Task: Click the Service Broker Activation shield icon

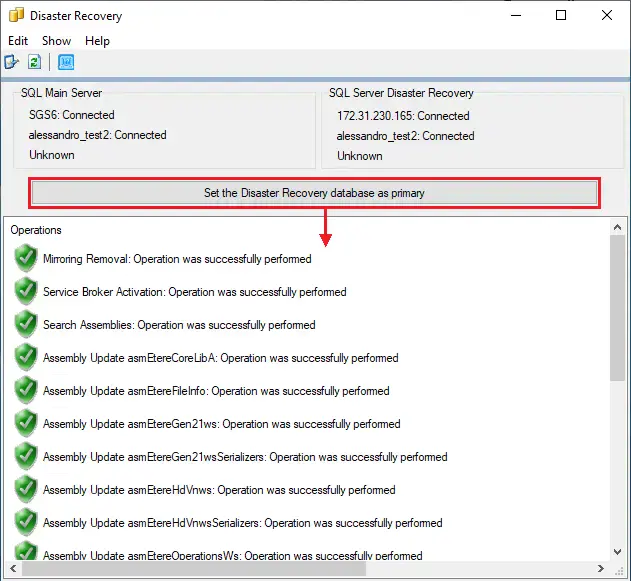Action: [x=26, y=292]
